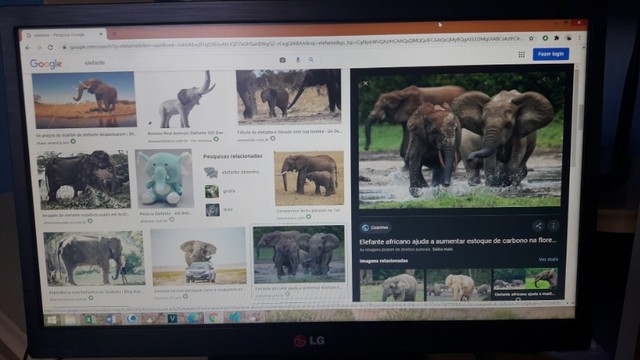Click the magnifying glass search icon

(311, 60)
